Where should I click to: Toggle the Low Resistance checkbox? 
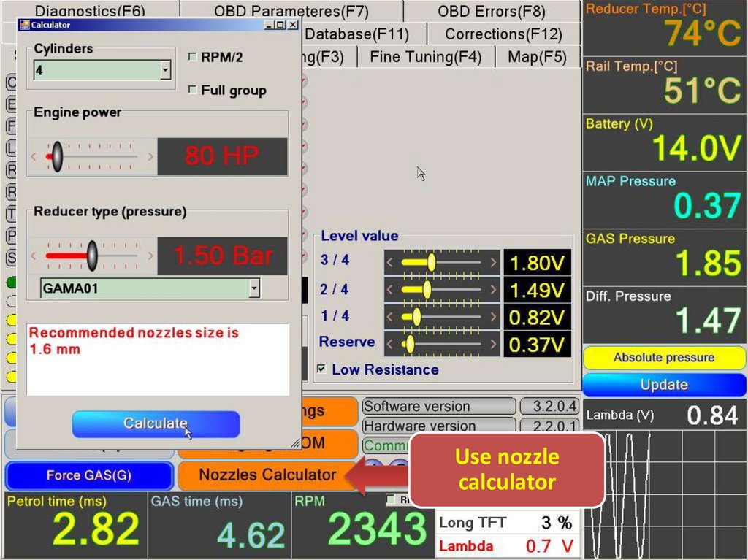coord(321,369)
